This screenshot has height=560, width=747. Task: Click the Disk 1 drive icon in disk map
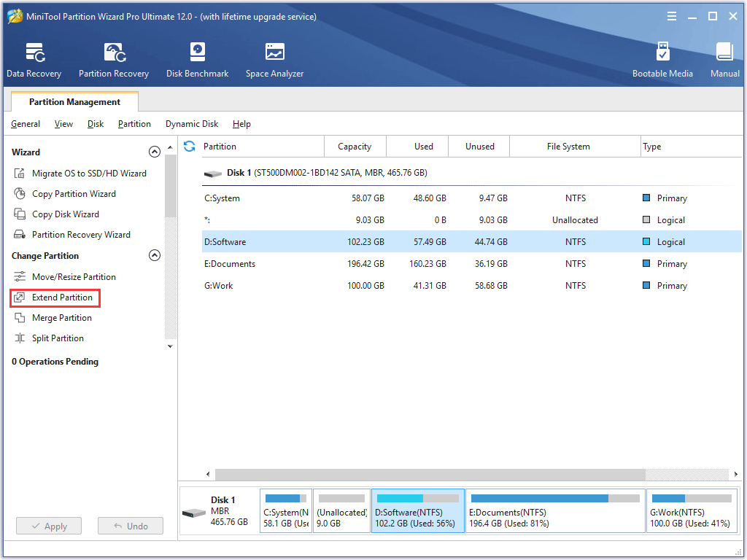point(194,513)
